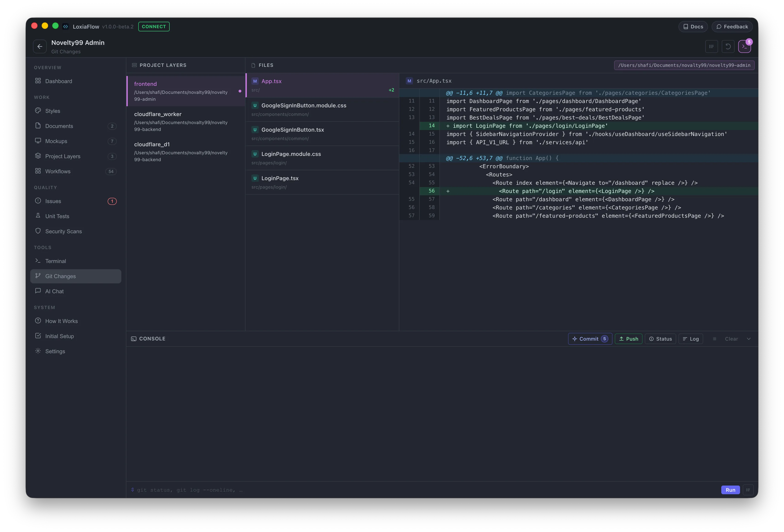This screenshot has height=532, width=784.
Task: Click the Security Scans shield icon
Action: coord(38,231)
